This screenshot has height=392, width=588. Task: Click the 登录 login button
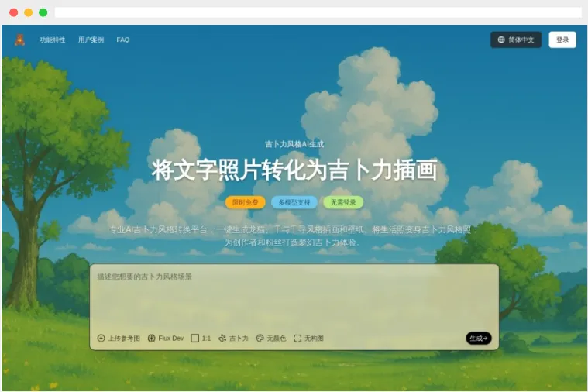click(x=562, y=40)
